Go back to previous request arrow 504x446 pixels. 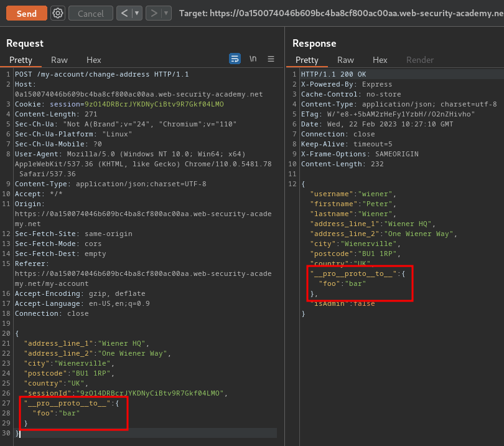(x=124, y=13)
